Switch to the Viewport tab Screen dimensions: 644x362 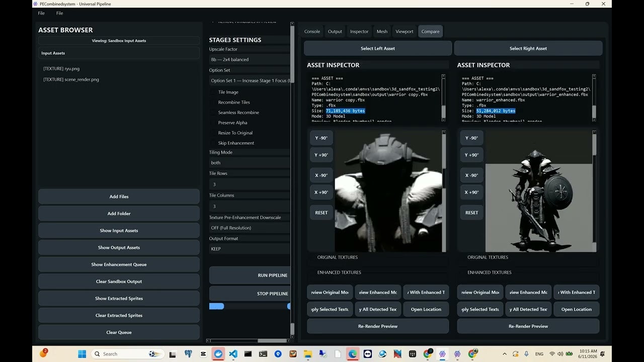click(x=405, y=31)
